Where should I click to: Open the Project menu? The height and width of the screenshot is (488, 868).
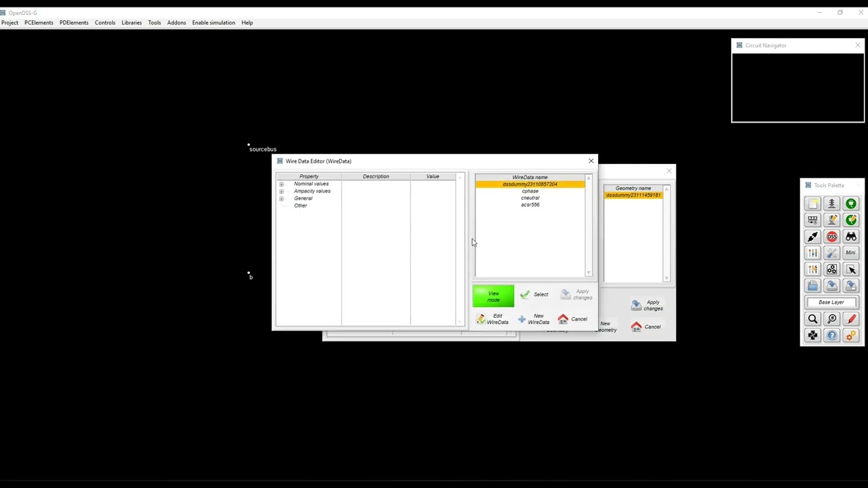[9, 22]
